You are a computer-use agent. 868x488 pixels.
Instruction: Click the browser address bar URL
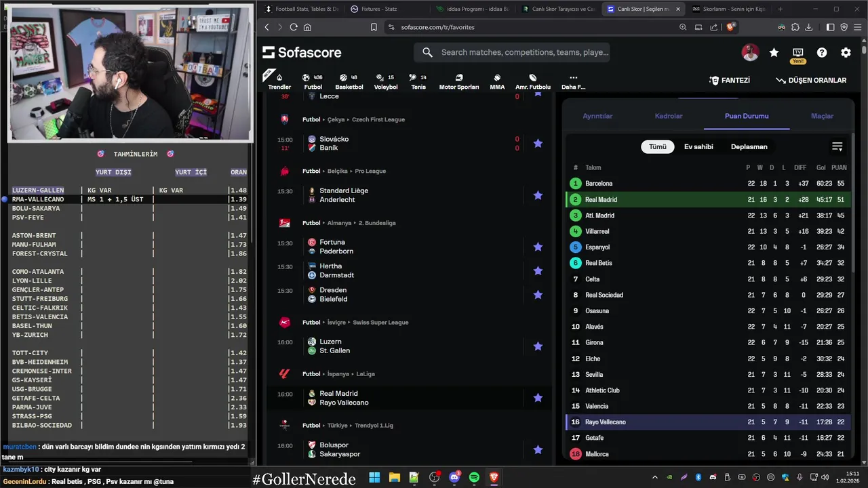coord(437,27)
